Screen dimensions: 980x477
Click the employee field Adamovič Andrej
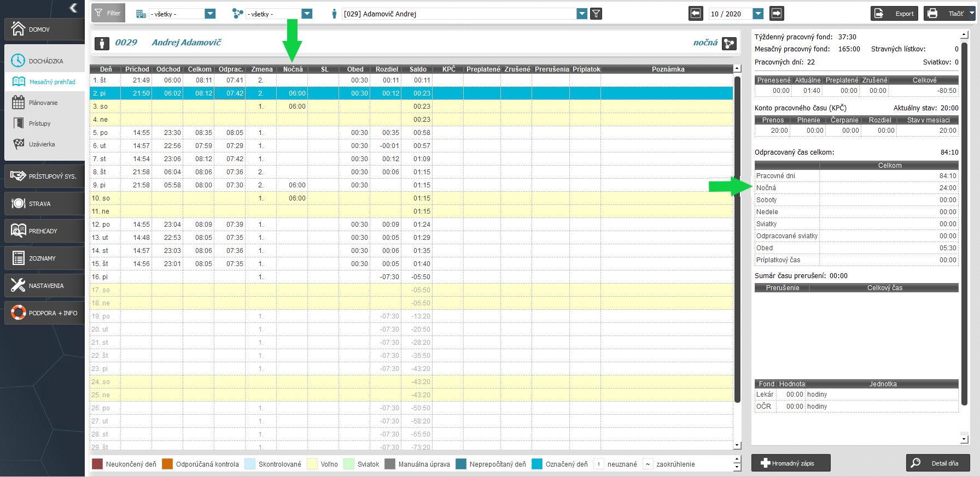(459, 14)
